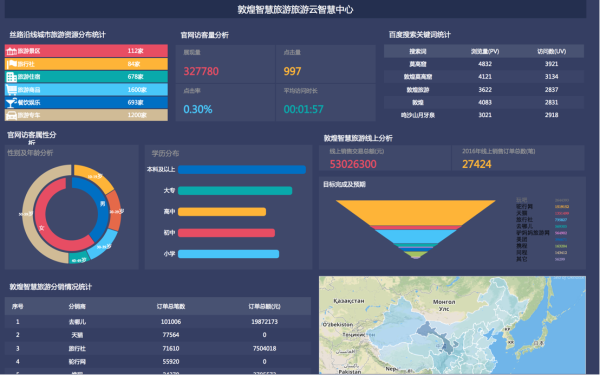Click order count 55920 in distributor table
Screen dimensions: 600x375
pos(171,362)
